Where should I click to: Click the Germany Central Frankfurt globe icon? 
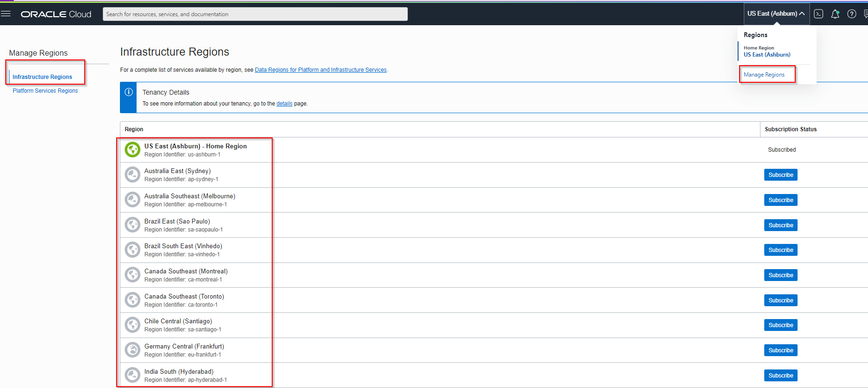pyautogui.click(x=132, y=350)
